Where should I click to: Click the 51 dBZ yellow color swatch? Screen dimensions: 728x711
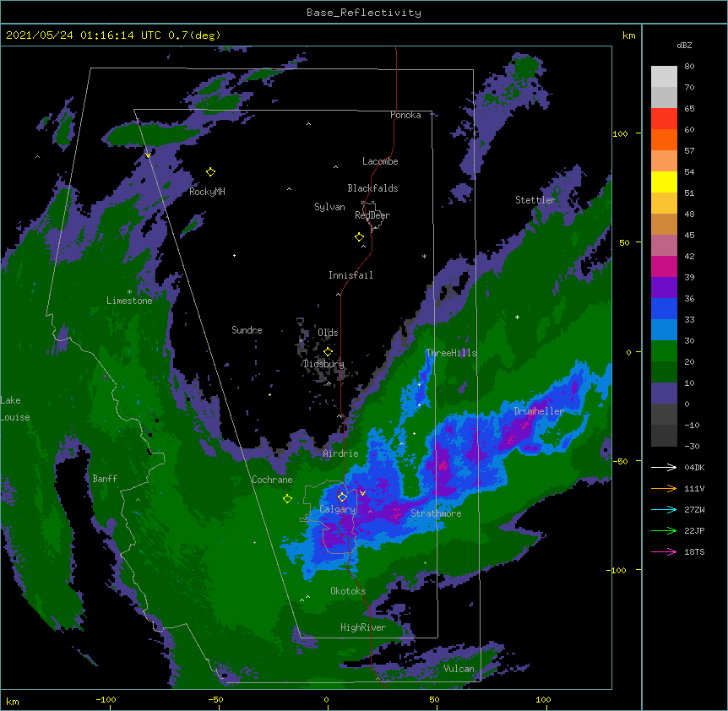(x=664, y=182)
